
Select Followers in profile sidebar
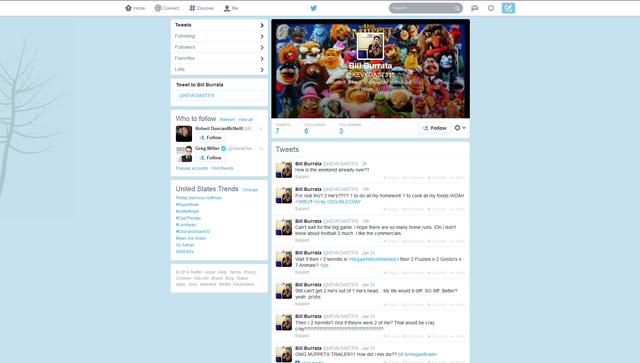coord(219,47)
